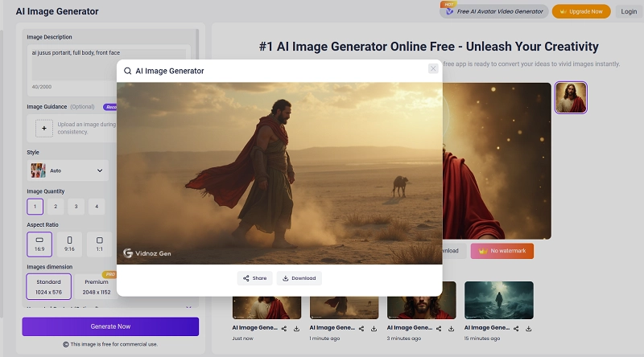The height and width of the screenshot is (357, 644).
Task: Click the plus icon to upload guidance image
Action: click(44, 128)
